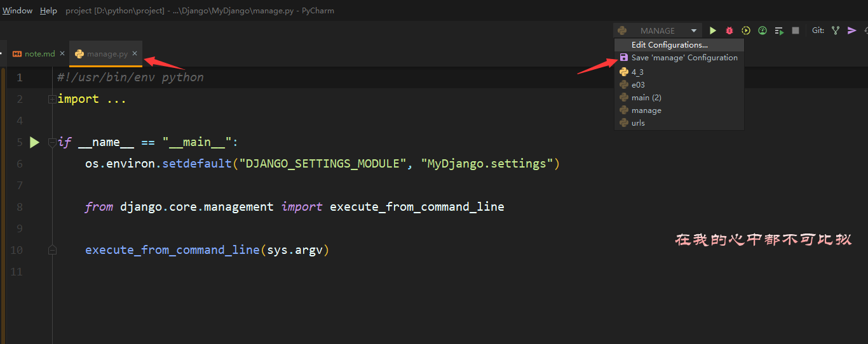Open the Window menu
Screen dimensions: 868x344
17,11
